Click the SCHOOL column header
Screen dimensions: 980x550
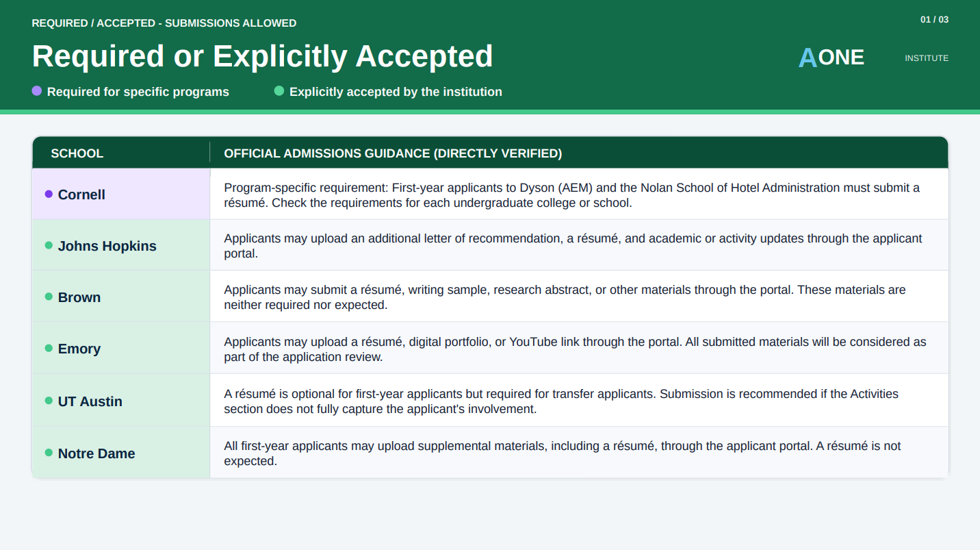coord(77,153)
